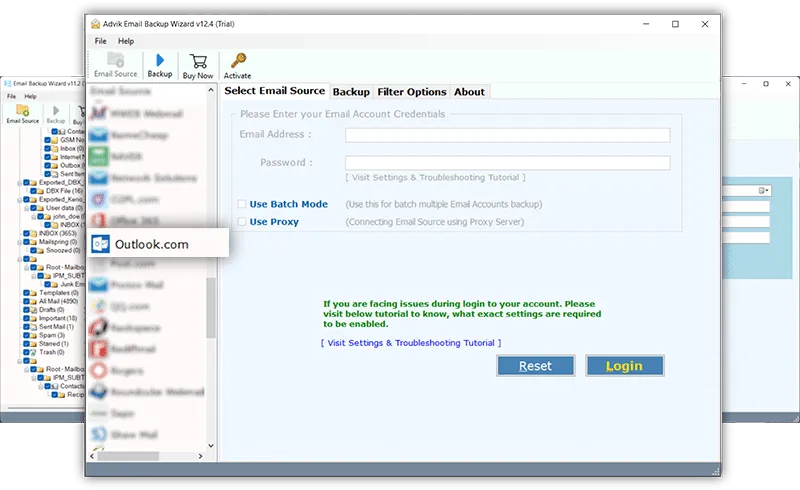800x490 pixels.
Task: Focus the Password input field
Action: coord(508,163)
